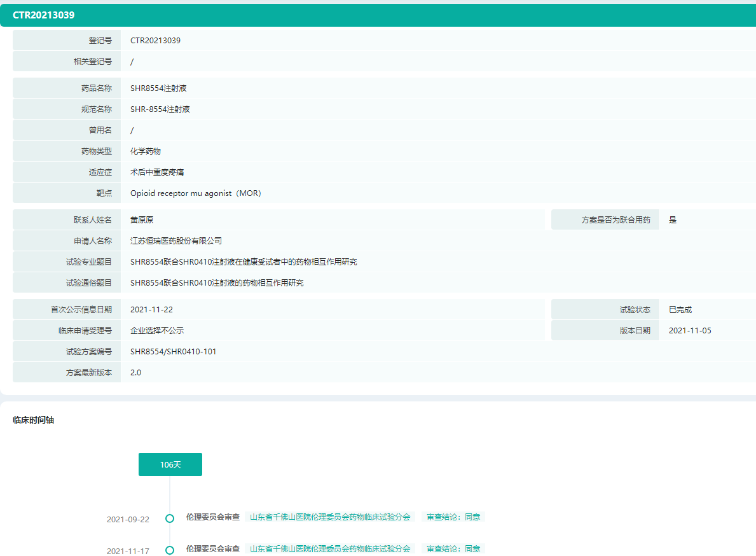
Task: Open applicant 江苏恒瑞医药股份有限公司
Action: point(176,241)
